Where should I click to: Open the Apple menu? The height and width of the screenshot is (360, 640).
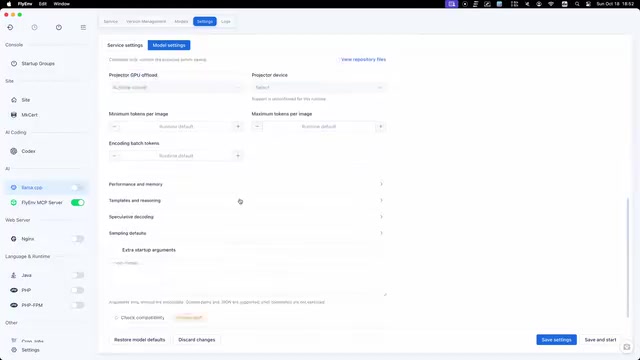point(9,4)
